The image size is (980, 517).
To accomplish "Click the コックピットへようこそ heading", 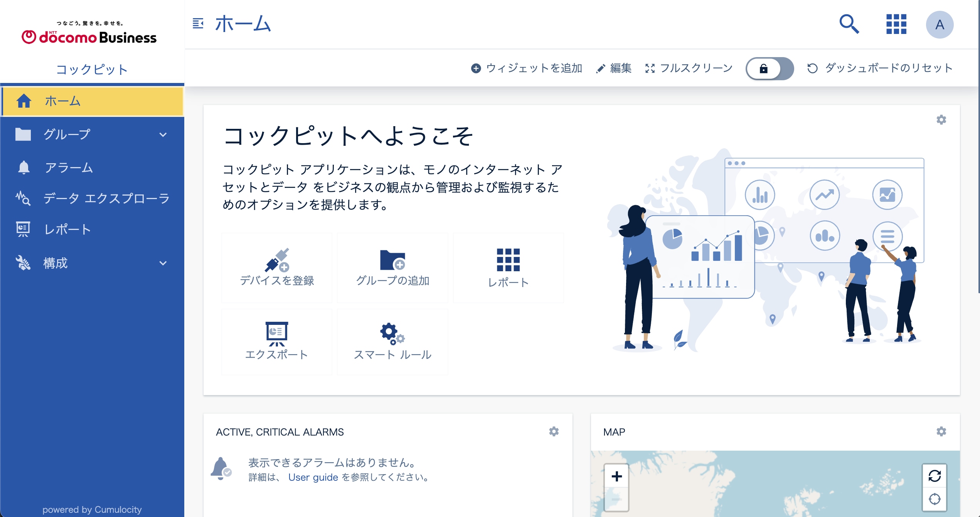I will point(348,136).
